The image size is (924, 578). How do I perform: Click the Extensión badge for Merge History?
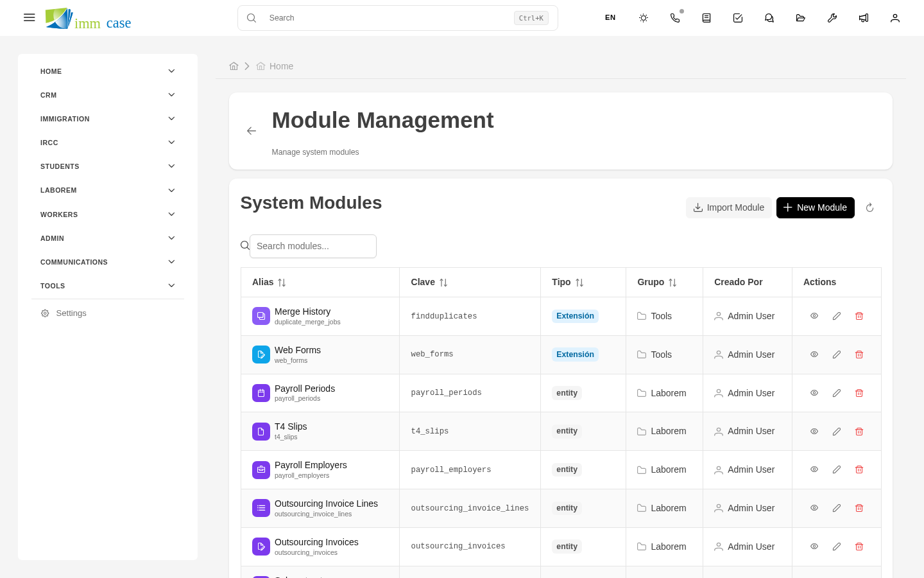[x=575, y=316]
